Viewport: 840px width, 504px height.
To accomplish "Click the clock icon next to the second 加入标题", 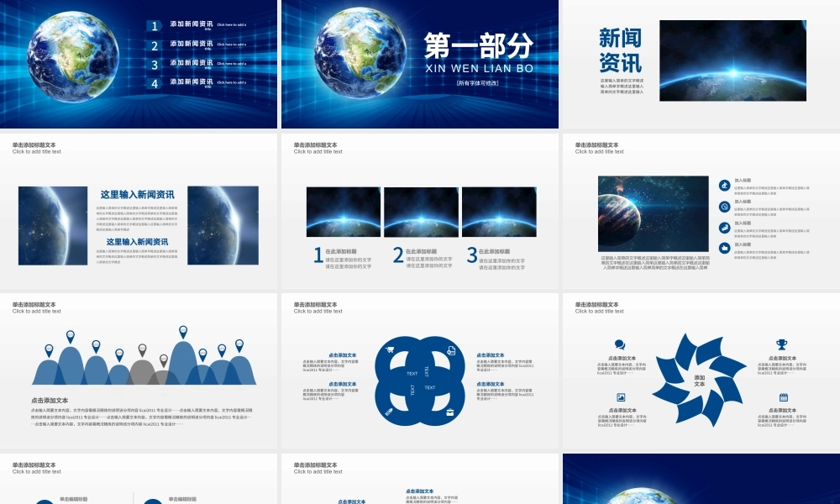I will pos(725,206).
